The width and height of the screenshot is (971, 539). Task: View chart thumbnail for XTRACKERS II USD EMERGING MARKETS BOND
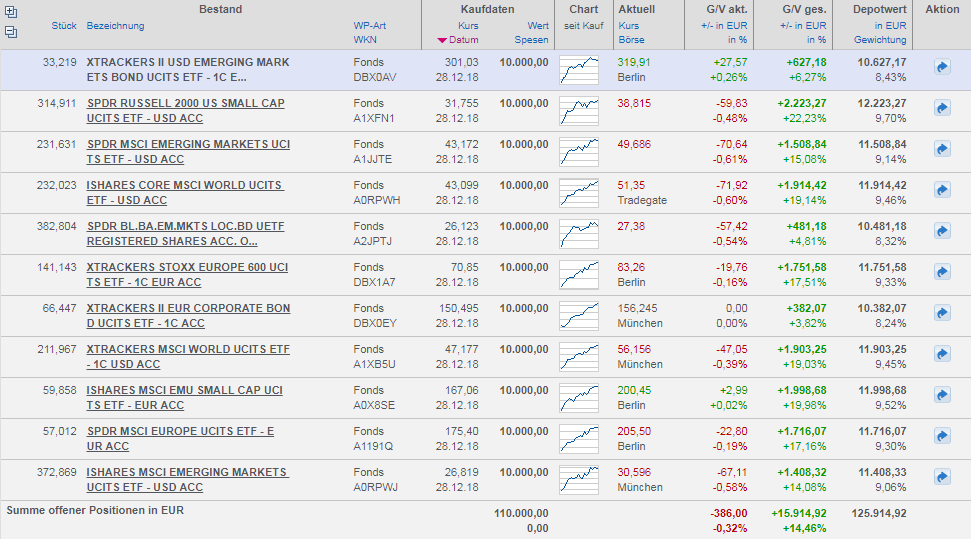[579, 70]
